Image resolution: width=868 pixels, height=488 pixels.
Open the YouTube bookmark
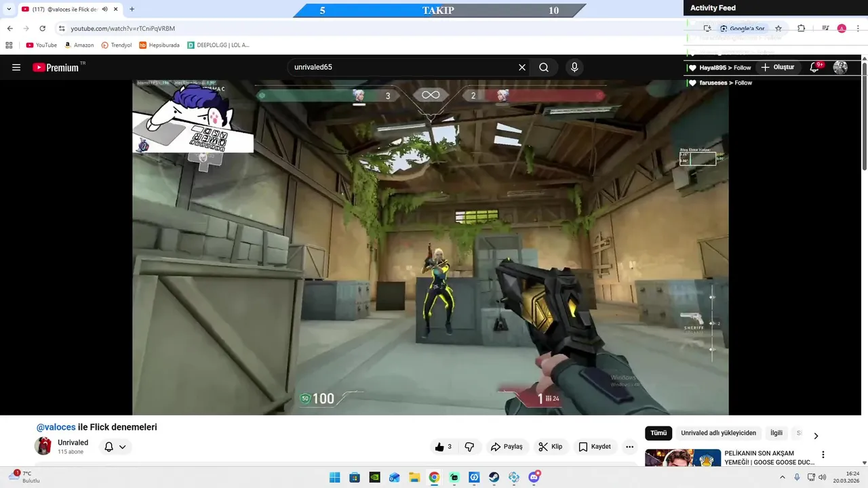[x=41, y=45]
